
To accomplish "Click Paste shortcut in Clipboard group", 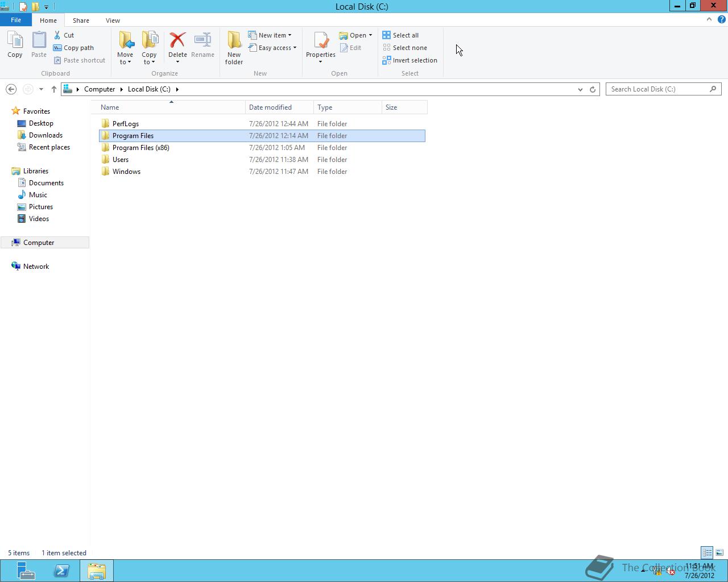I will [x=79, y=60].
